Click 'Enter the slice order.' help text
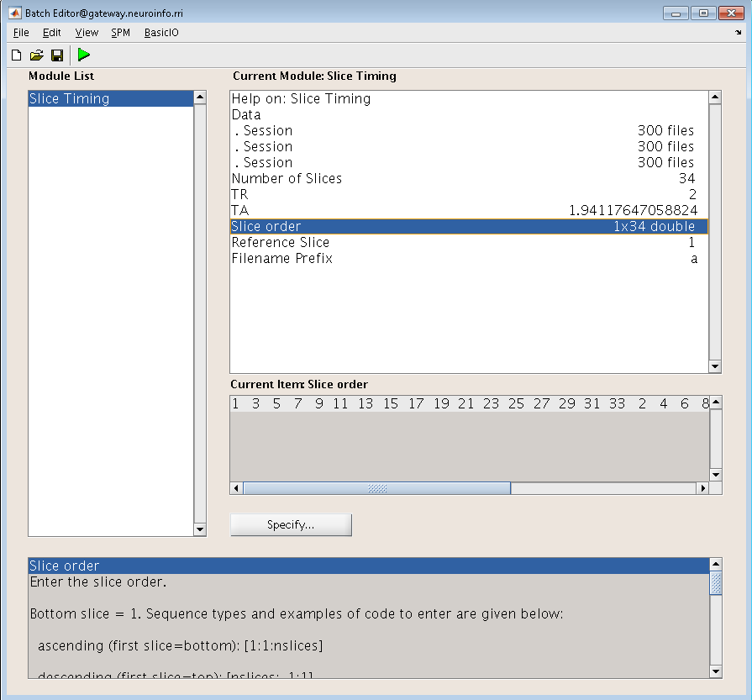The width and height of the screenshot is (752, 700). coord(97,582)
